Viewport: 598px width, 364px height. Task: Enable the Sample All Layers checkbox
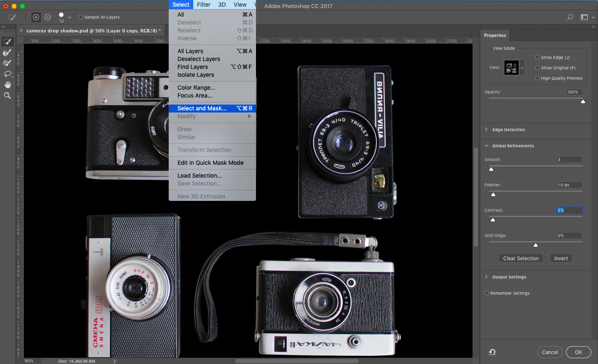coord(81,17)
